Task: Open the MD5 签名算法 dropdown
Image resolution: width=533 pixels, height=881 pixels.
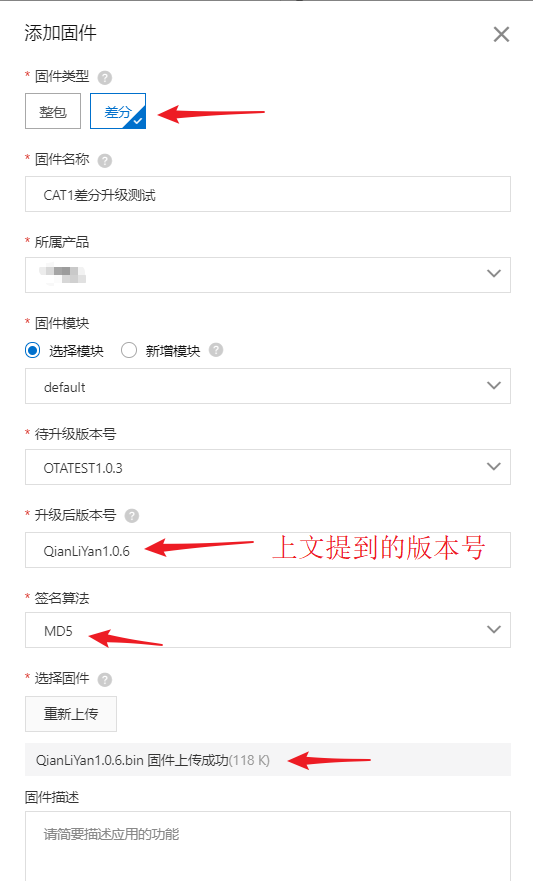Action: pyautogui.click(x=268, y=630)
